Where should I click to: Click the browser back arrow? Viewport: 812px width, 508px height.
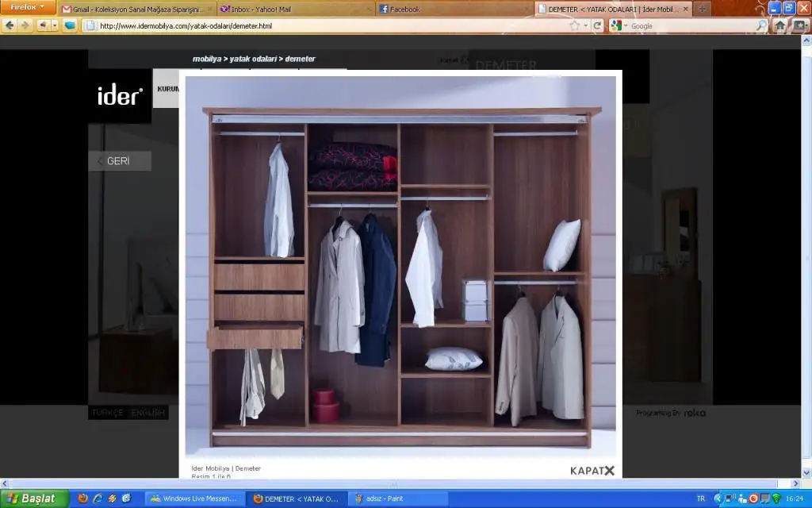tap(10, 25)
